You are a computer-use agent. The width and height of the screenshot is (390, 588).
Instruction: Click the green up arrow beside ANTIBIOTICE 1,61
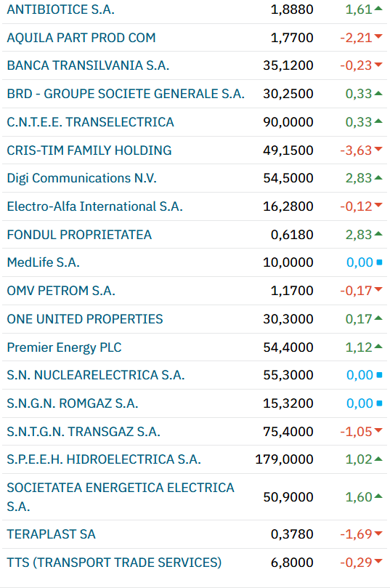click(x=378, y=8)
